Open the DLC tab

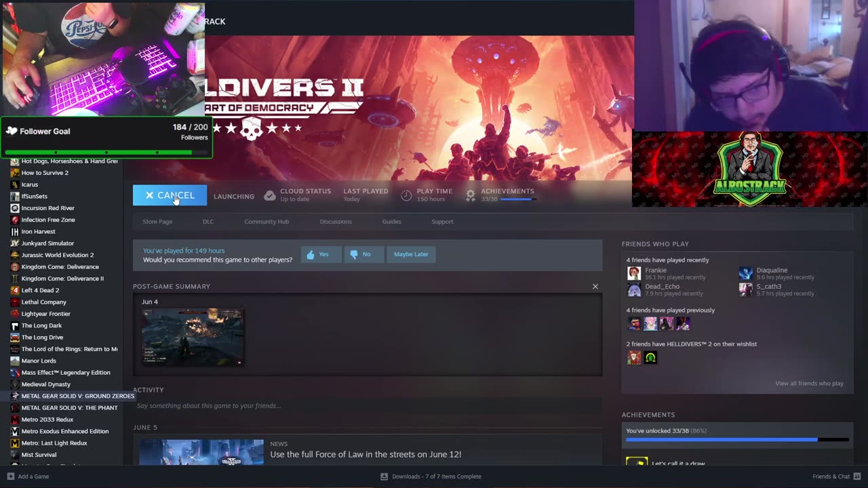pos(208,222)
